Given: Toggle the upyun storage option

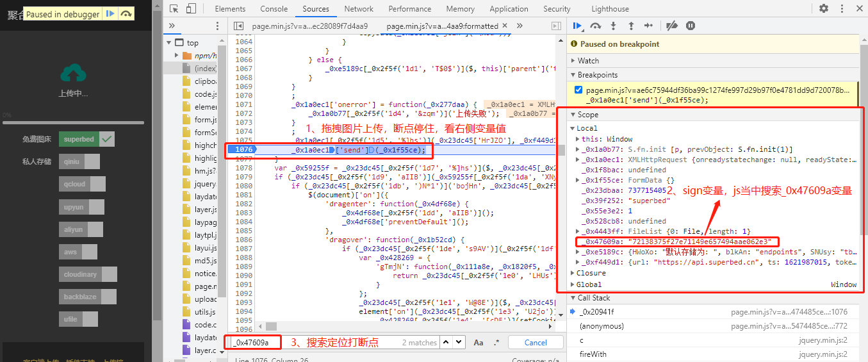Looking at the screenshot, I should [x=81, y=207].
